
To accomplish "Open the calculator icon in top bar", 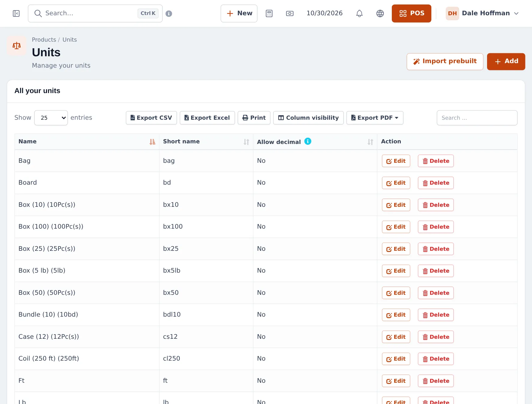I will tap(269, 13).
